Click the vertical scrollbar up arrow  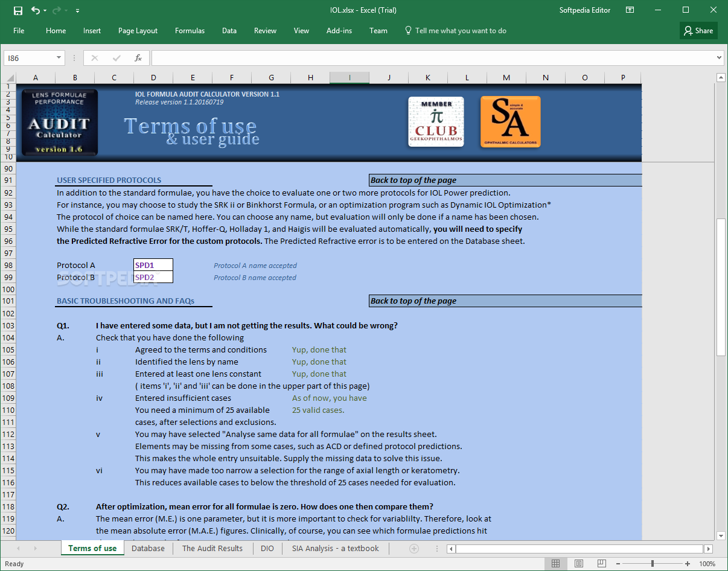pyautogui.click(x=720, y=77)
